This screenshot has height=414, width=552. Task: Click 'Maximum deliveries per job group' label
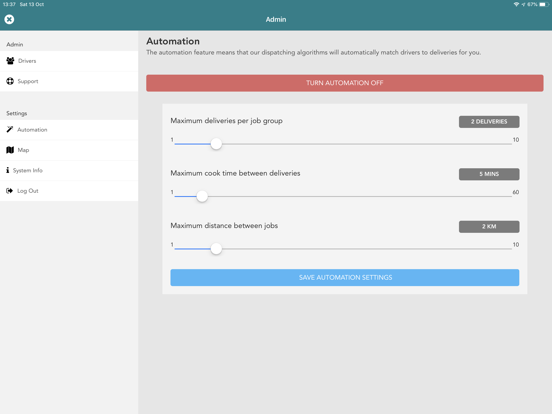[226, 121]
